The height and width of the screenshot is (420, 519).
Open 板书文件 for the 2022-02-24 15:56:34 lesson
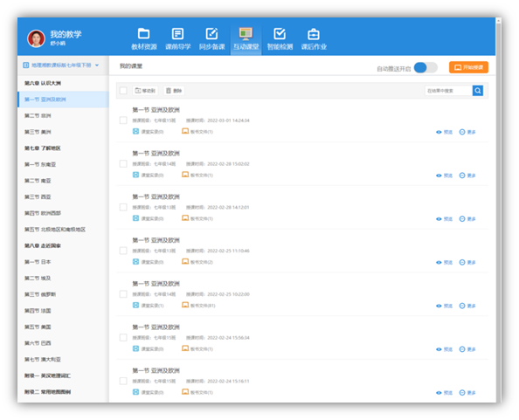(197, 349)
